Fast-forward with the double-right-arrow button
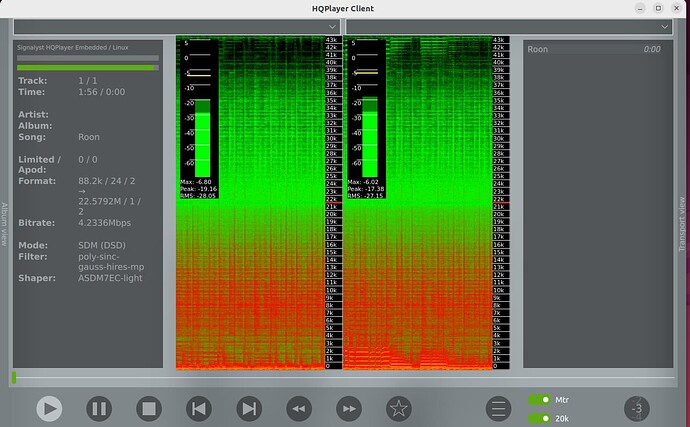The height and width of the screenshot is (427, 690). [349, 409]
